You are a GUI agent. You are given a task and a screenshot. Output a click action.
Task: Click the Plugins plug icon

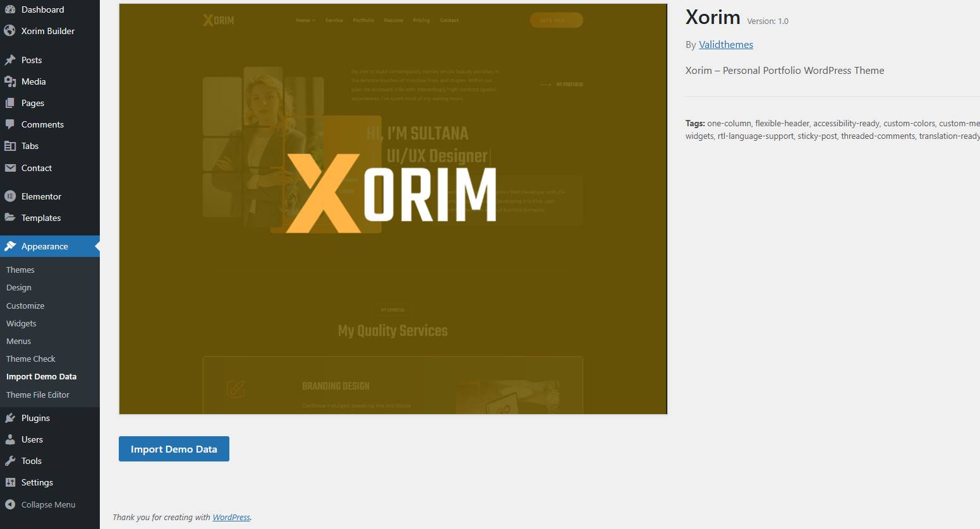coord(10,418)
